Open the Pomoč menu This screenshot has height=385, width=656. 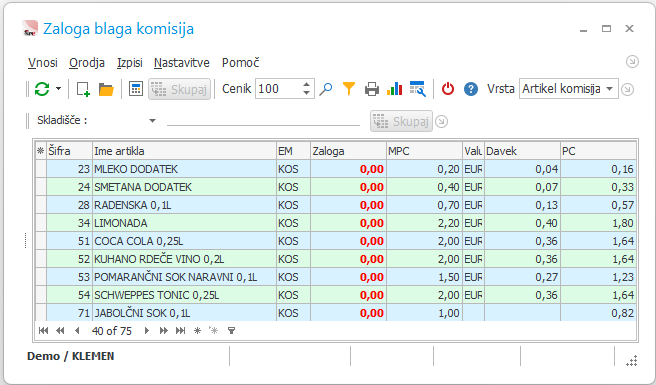241,63
